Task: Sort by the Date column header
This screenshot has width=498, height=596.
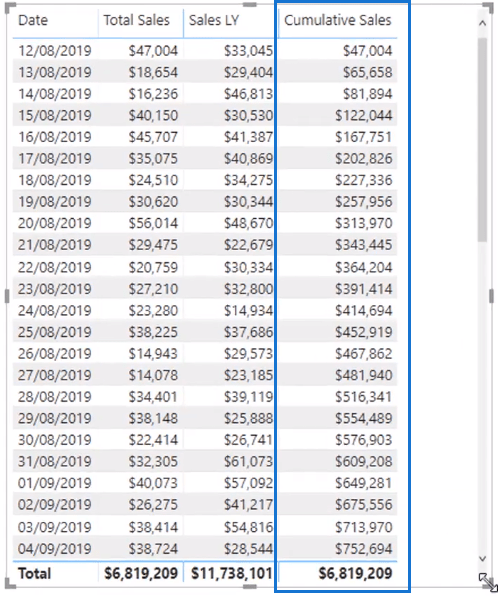Action: pos(33,20)
